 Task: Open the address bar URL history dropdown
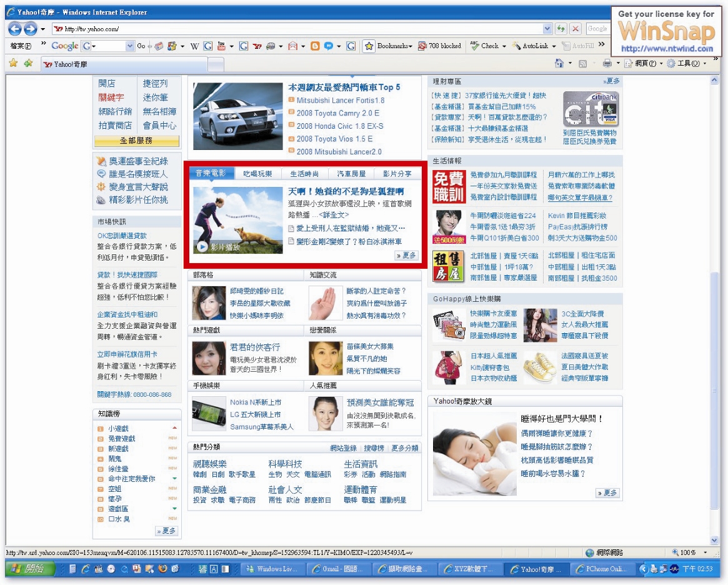point(547,29)
